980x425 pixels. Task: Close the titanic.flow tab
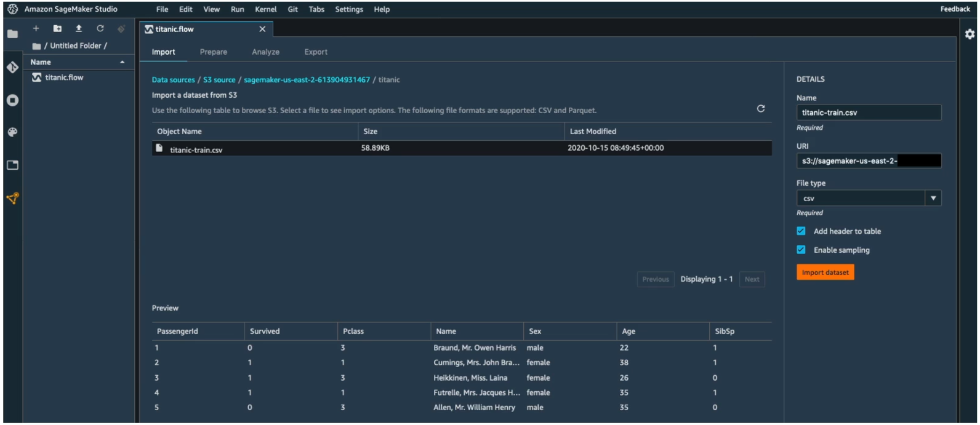(262, 29)
